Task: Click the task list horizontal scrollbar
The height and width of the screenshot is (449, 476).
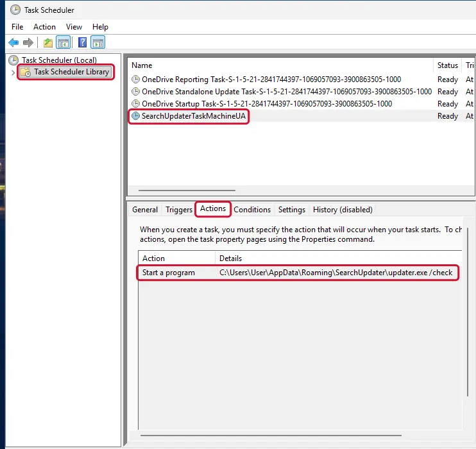Action: [187, 191]
